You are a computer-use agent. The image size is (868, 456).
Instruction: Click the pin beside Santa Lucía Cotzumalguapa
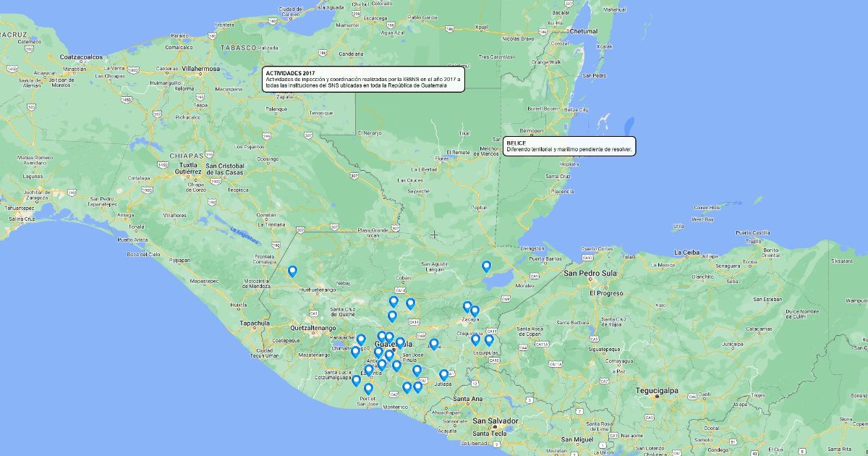356,380
